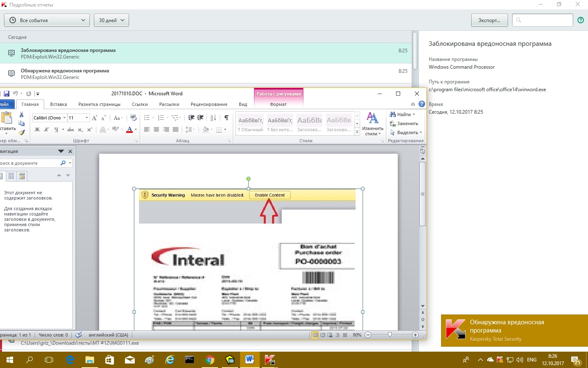Switch to the Рецензирование tab
Image resolution: width=588 pixels, height=368 pixels.
209,104
